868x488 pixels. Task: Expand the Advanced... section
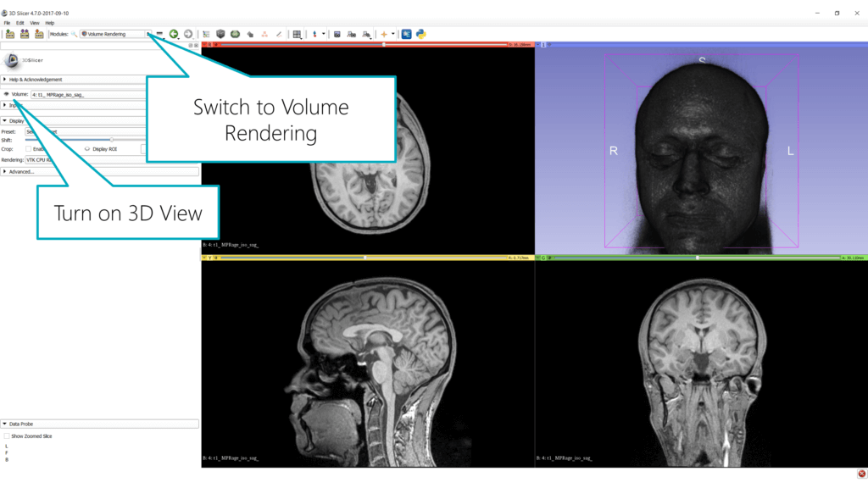21,171
